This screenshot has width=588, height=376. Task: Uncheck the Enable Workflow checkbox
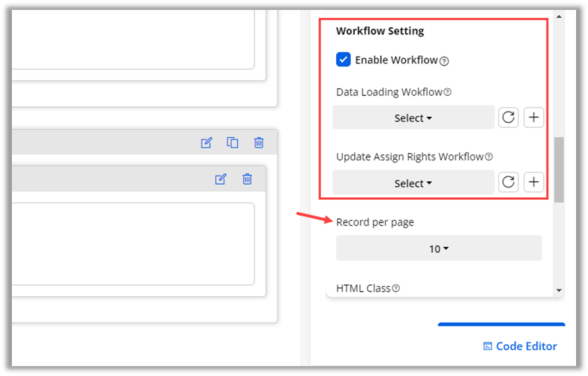pyautogui.click(x=343, y=60)
